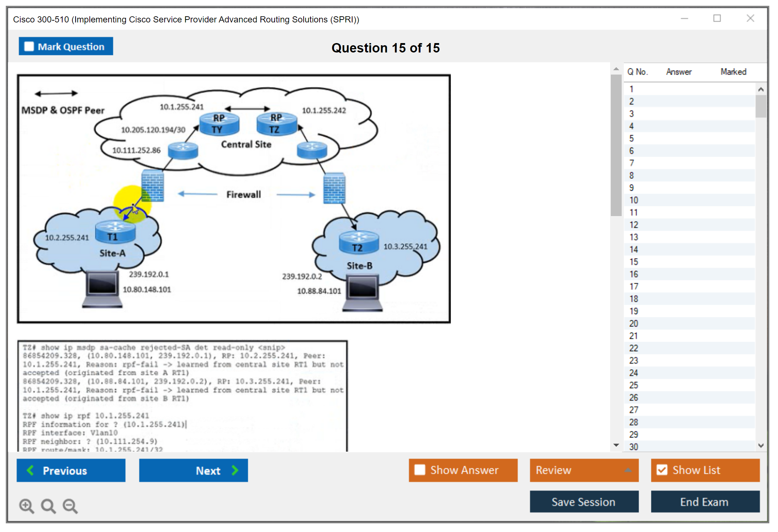Uncheck the Show List checkbox
Screen dimensions: 778x532
pos(662,470)
